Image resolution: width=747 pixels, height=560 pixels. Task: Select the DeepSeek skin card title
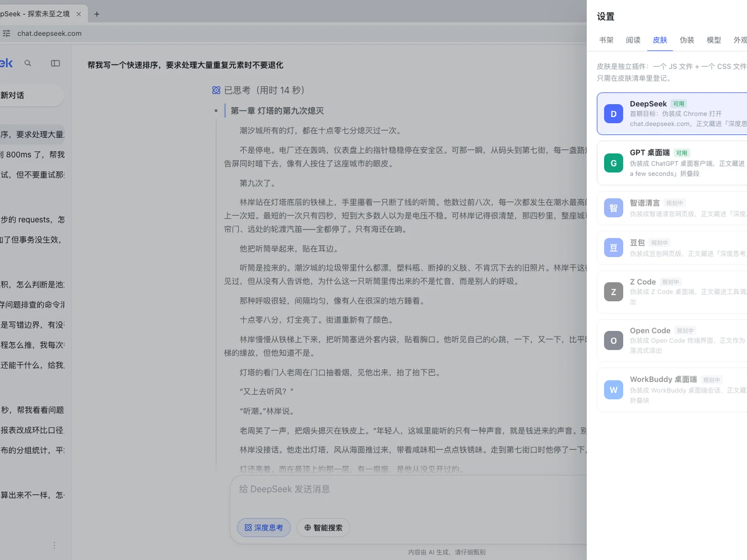point(648,104)
